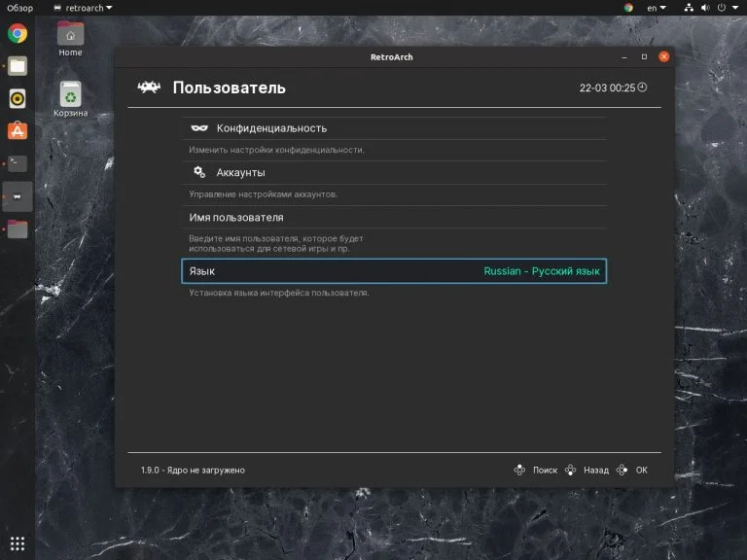Click Изменить настройки конфиденциальности description
Viewport: 747px width, 560px height.
tap(277, 150)
